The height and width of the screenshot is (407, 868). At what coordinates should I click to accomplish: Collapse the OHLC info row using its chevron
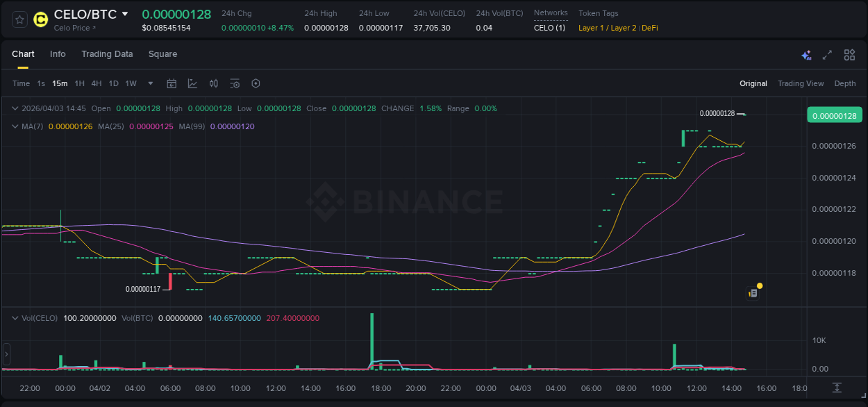(15, 108)
